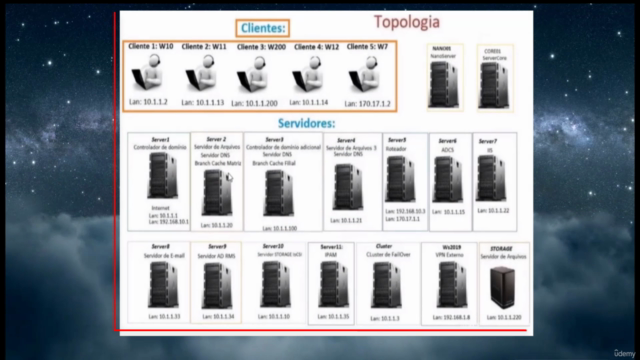
Task: Select the Servidor de E-mail label
Action: click(x=164, y=256)
